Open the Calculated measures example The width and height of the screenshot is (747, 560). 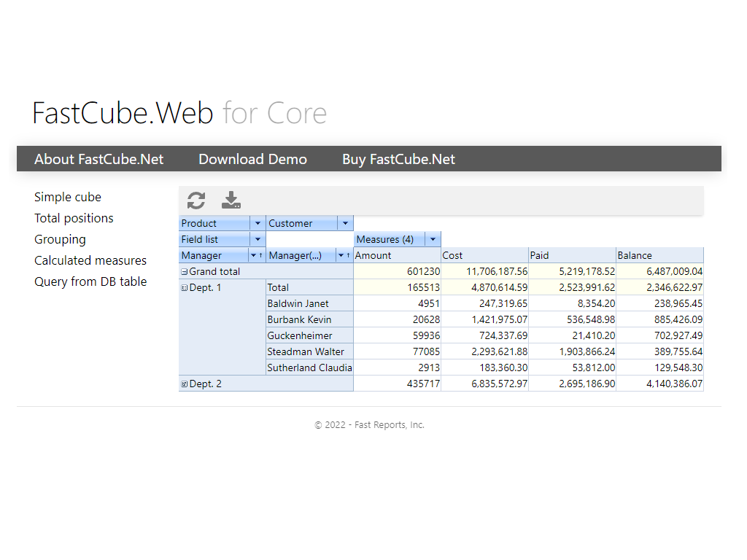90,260
